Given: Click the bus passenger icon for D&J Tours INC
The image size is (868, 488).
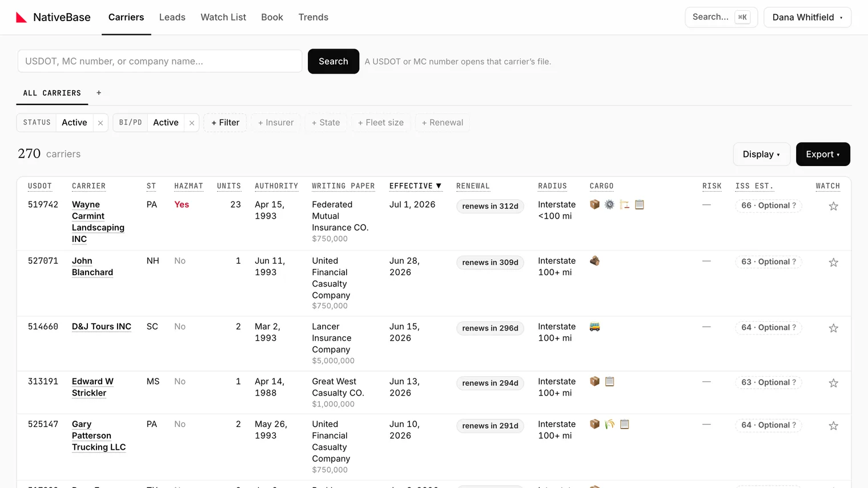Looking at the screenshot, I should click(x=594, y=326).
